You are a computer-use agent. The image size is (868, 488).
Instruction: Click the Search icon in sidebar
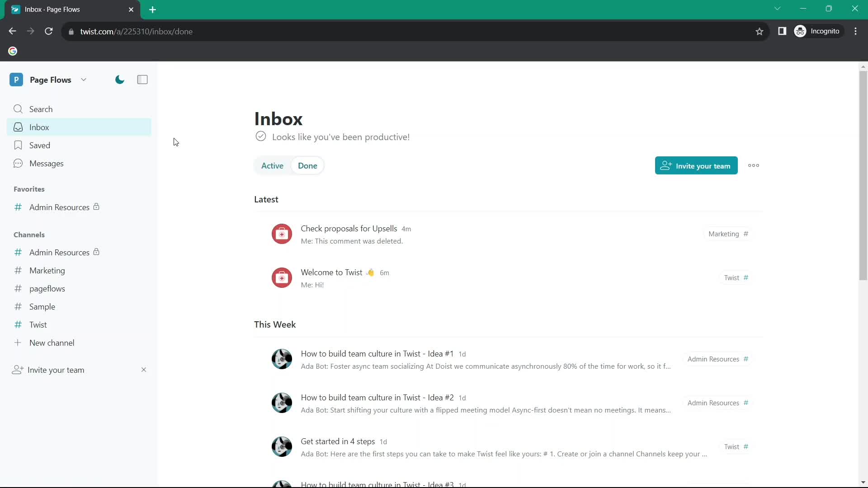pyautogui.click(x=17, y=108)
